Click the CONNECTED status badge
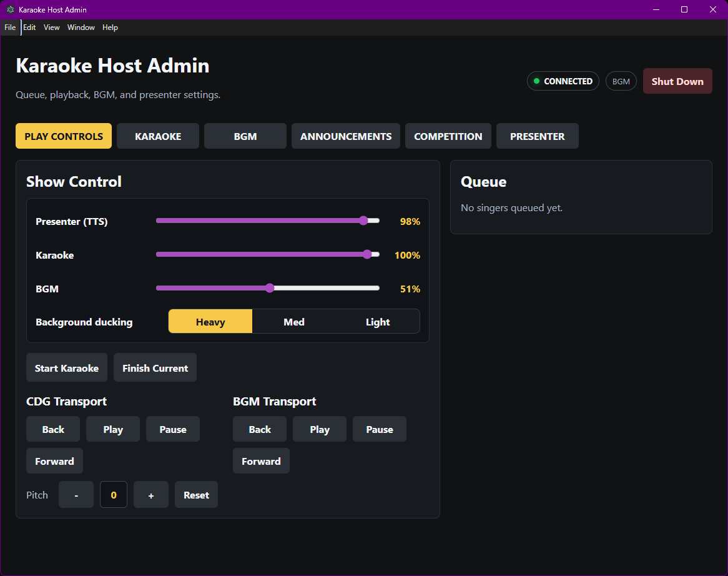The image size is (728, 576). (563, 81)
